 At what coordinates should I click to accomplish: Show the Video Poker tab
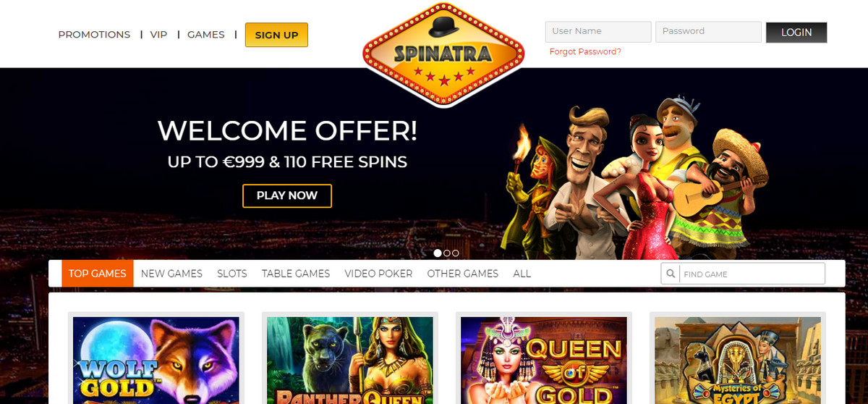coord(378,274)
